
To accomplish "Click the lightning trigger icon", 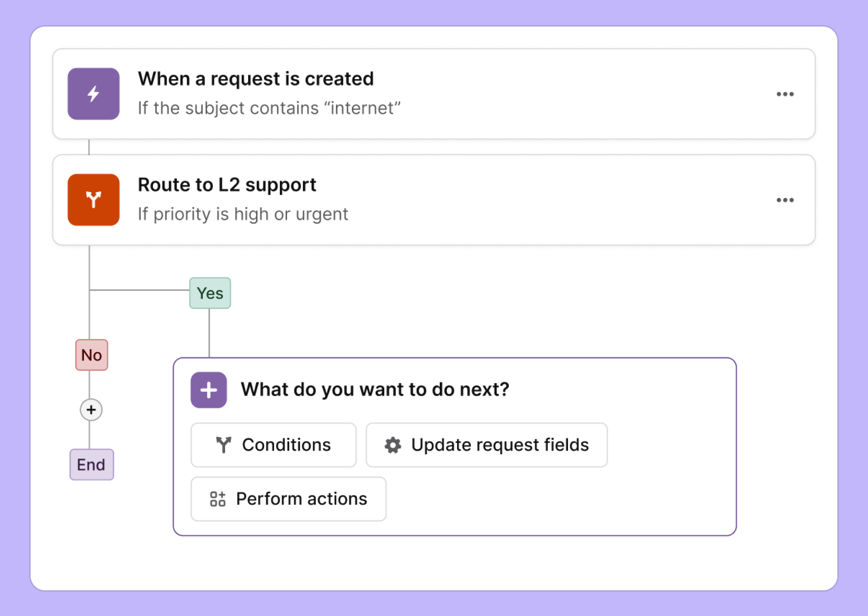I will [93, 94].
